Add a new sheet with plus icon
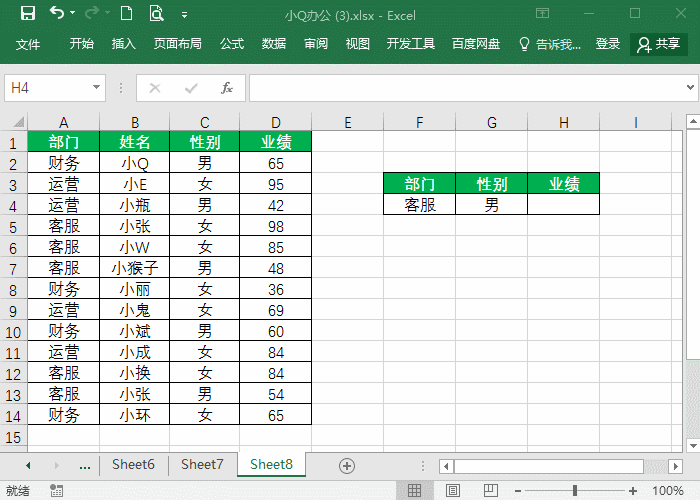700x500 pixels. 347,466
